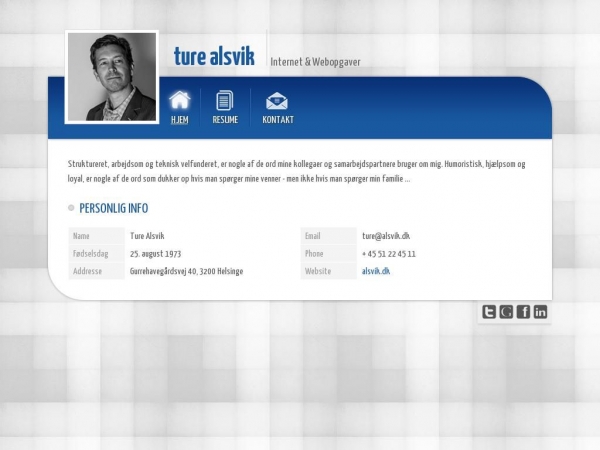Screen dimensions: 600x450
Task: Click the address Gurrehavegårdsvej 40, 3200 Helsinge
Action: (186, 271)
